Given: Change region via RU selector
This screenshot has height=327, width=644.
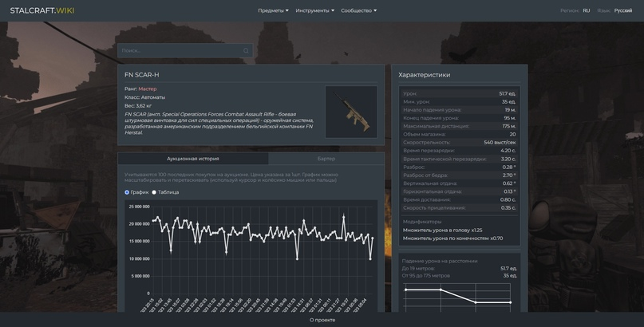Looking at the screenshot, I should (x=586, y=10).
